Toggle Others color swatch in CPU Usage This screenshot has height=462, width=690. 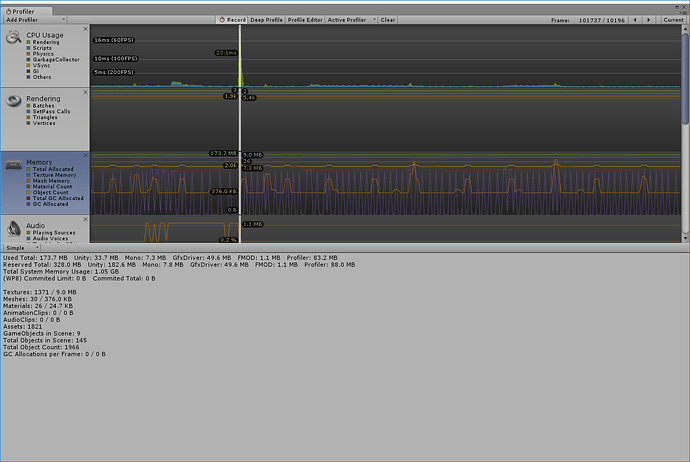click(29, 77)
